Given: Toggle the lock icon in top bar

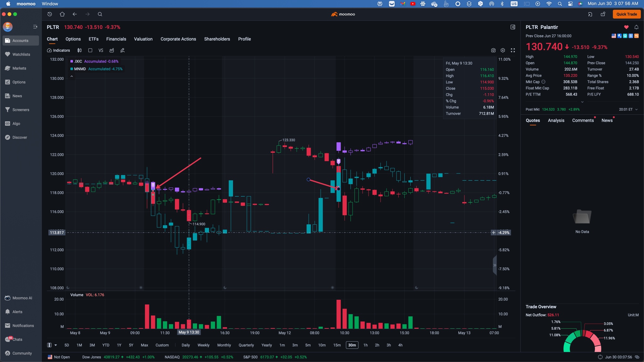Looking at the screenshot, I should [x=603, y=14].
